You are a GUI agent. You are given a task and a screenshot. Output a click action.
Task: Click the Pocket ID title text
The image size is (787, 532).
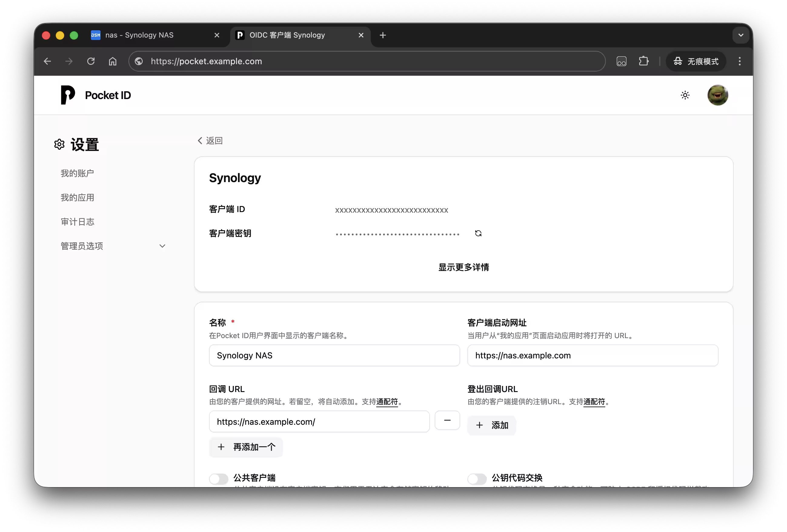[108, 95]
